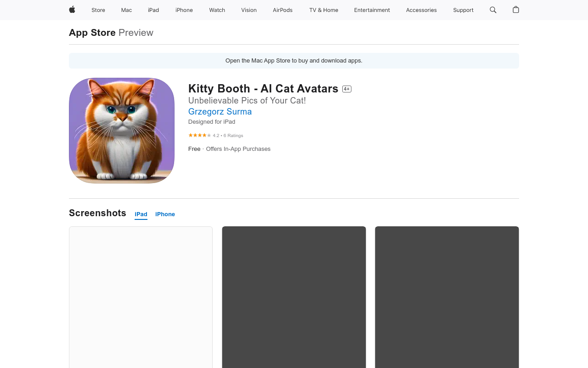The height and width of the screenshot is (368, 588).
Task: Click the Apple logo icon
Action: click(72, 10)
